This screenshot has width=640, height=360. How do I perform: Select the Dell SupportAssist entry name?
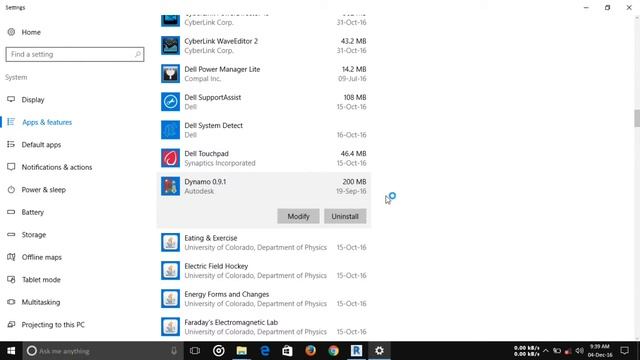point(213,97)
